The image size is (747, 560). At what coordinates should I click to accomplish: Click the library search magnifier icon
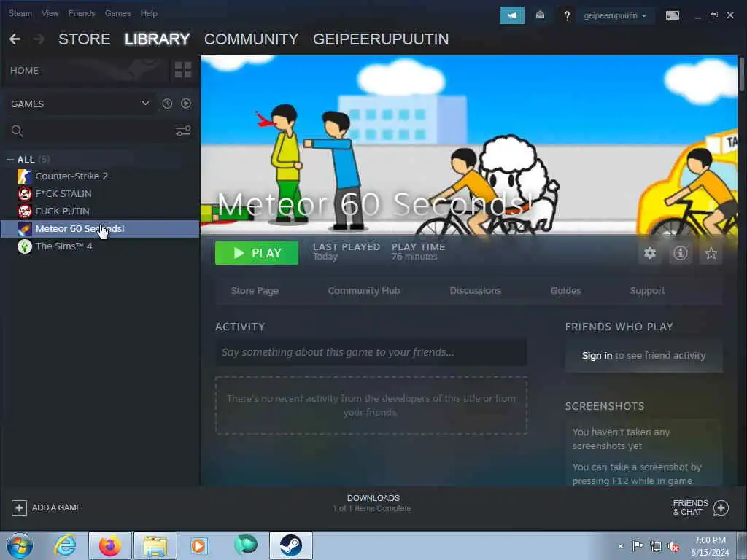pyautogui.click(x=18, y=131)
